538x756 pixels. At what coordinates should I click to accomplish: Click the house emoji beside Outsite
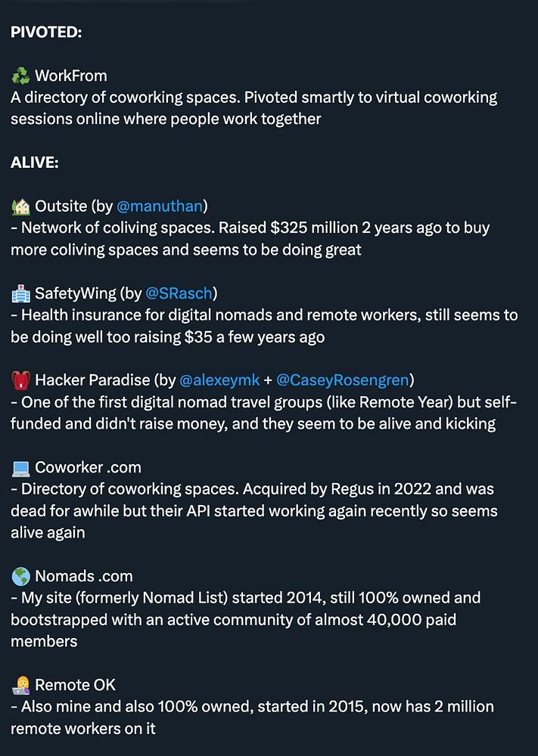20,206
